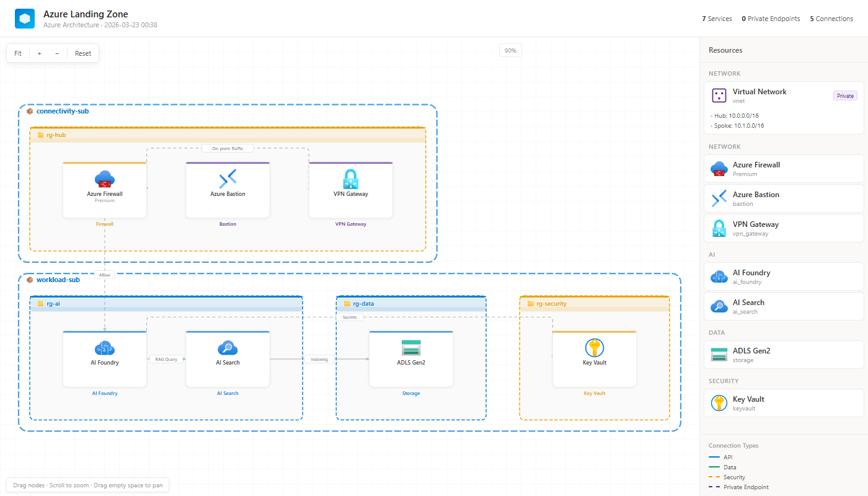Select the Azure Firewall node icon in diagram
Screen dimensions: 868x496
point(105,179)
